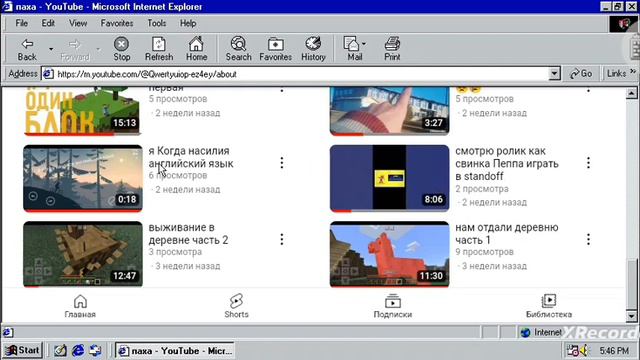Open video title 'я Когда насилия английский язык'
The image size is (640, 360).
pyautogui.click(x=191, y=157)
